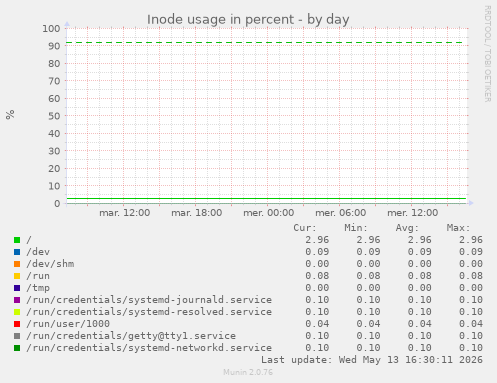Click the 'Avg:' column header
This screenshot has height=383, width=497.
tap(407, 228)
